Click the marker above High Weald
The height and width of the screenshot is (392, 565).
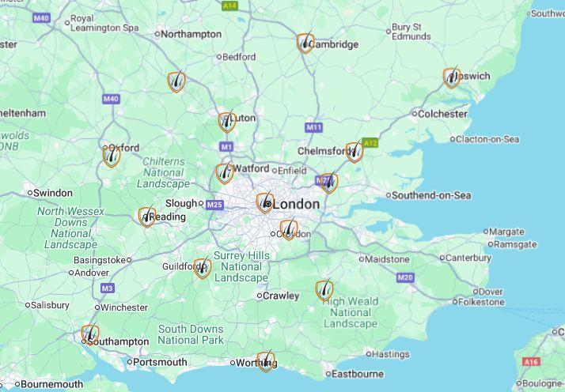[x=324, y=290]
